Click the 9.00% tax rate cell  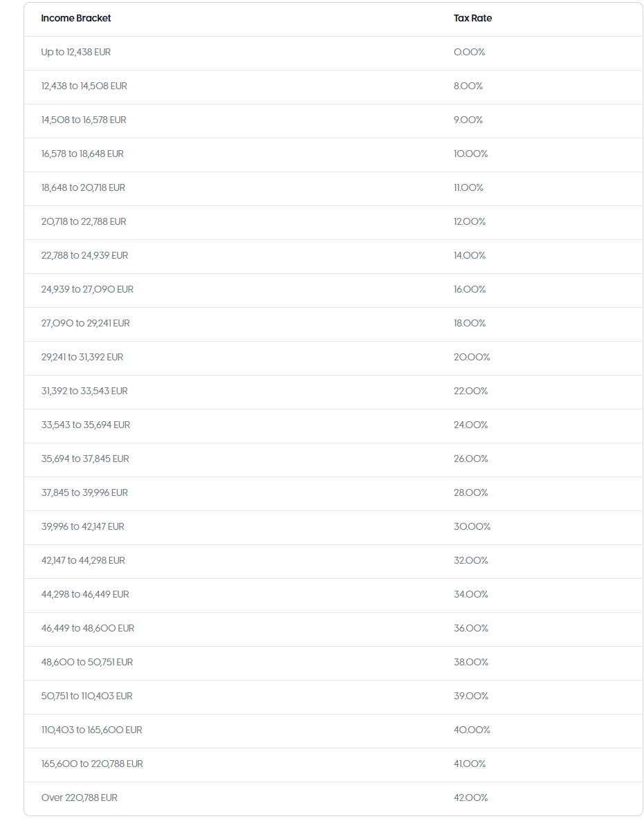click(x=468, y=120)
